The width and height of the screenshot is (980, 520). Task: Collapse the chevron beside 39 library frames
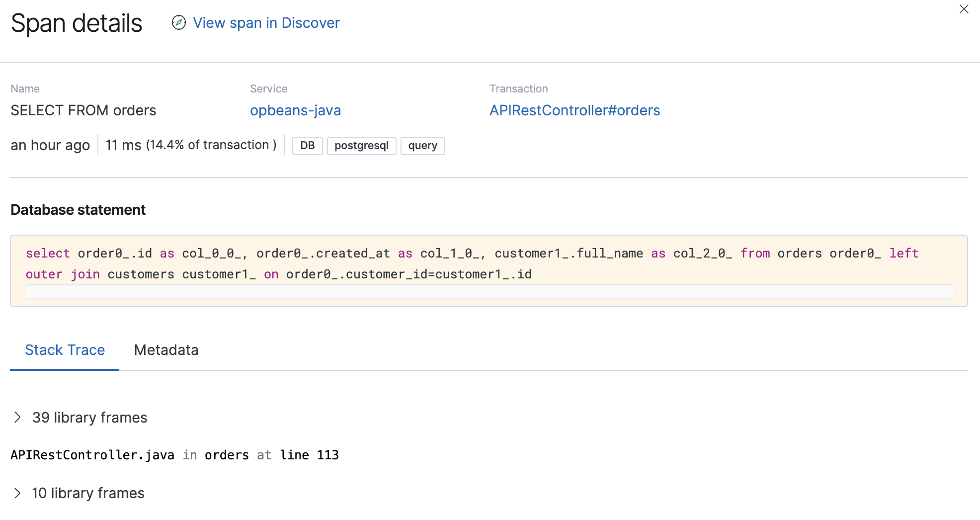18,417
